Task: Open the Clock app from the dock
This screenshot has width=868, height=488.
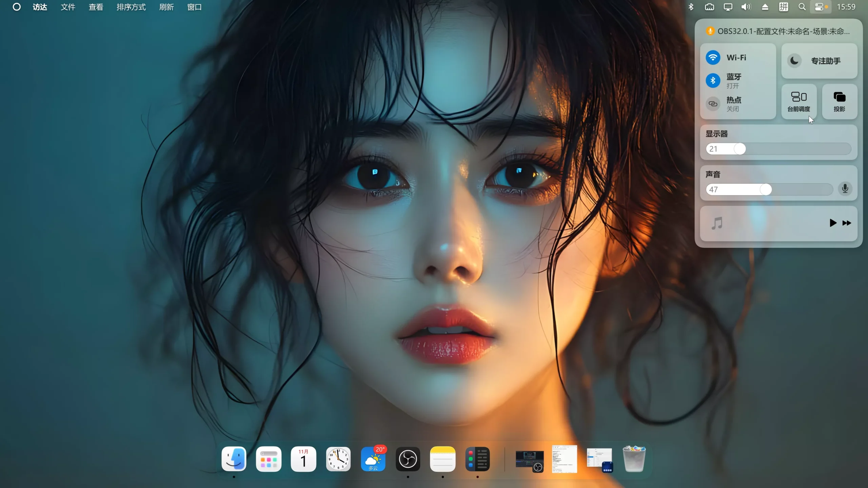Action: (x=338, y=459)
